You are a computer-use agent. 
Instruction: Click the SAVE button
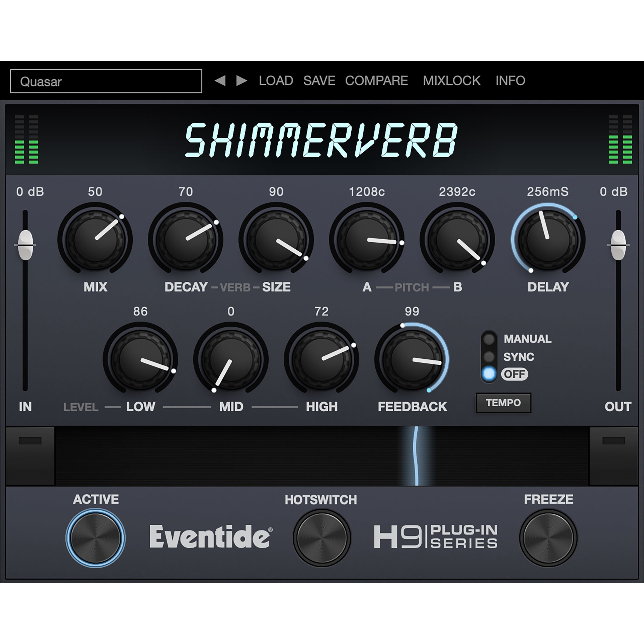point(318,81)
